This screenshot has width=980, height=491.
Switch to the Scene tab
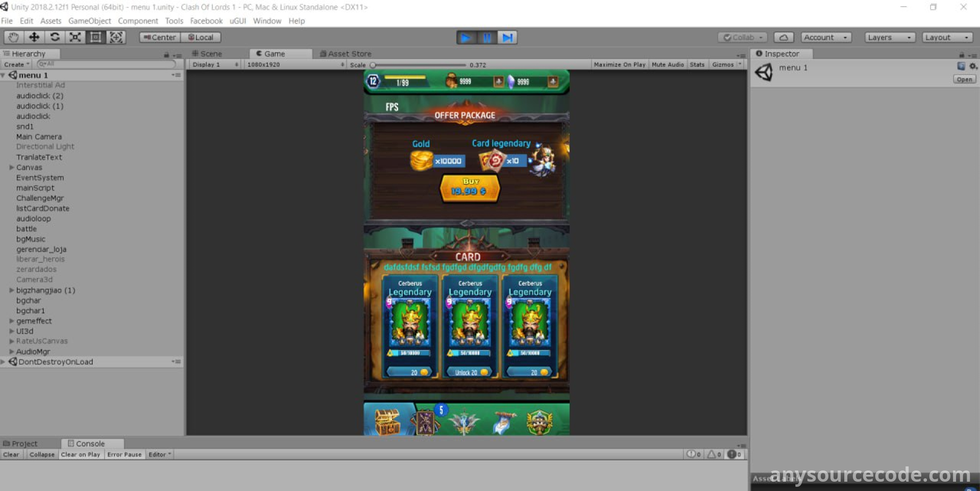208,54
